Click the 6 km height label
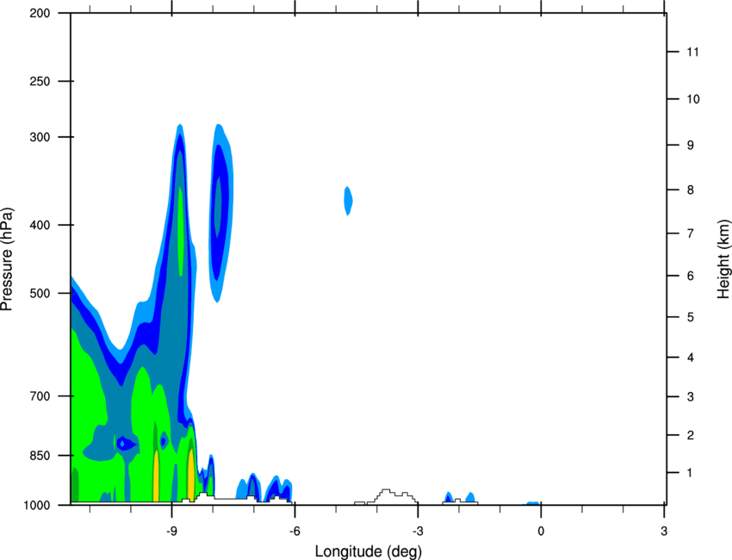Image resolution: width=732 pixels, height=560 pixels. pos(691,276)
